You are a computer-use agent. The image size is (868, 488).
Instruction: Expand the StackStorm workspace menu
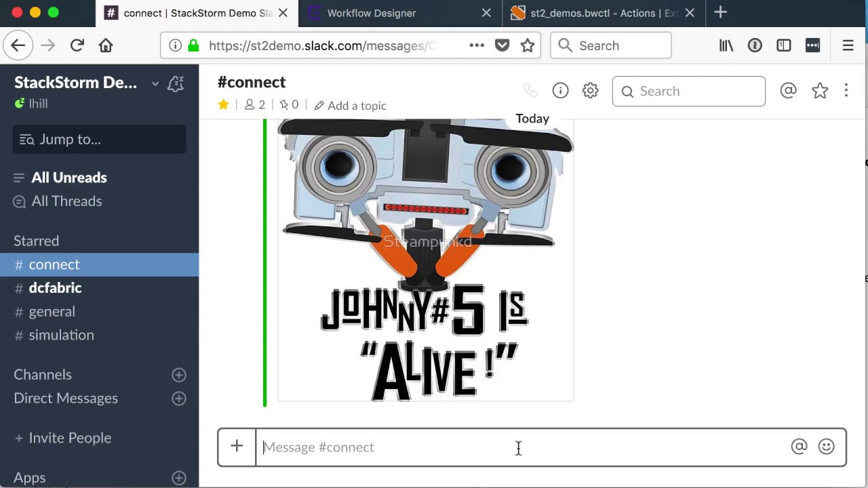155,83
